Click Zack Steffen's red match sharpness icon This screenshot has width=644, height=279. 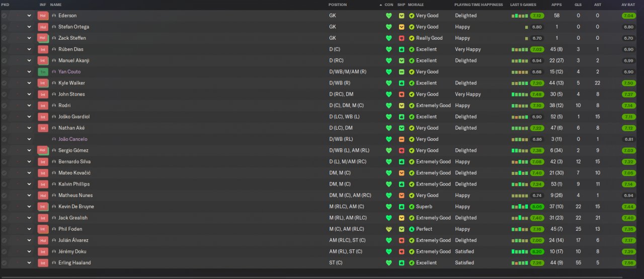pos(401,38)
